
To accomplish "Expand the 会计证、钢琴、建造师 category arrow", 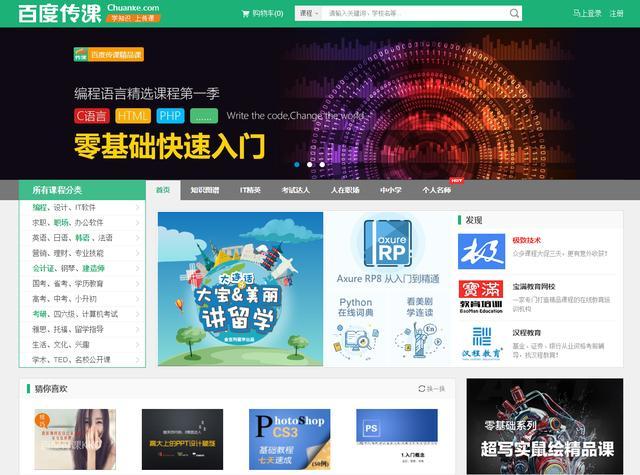I will 138,269.
